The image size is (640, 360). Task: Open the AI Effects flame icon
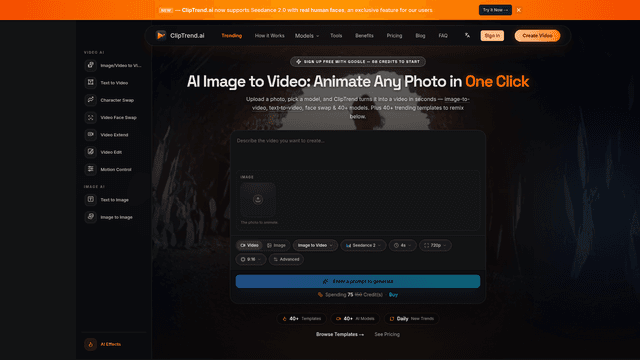tap(91, 344)
